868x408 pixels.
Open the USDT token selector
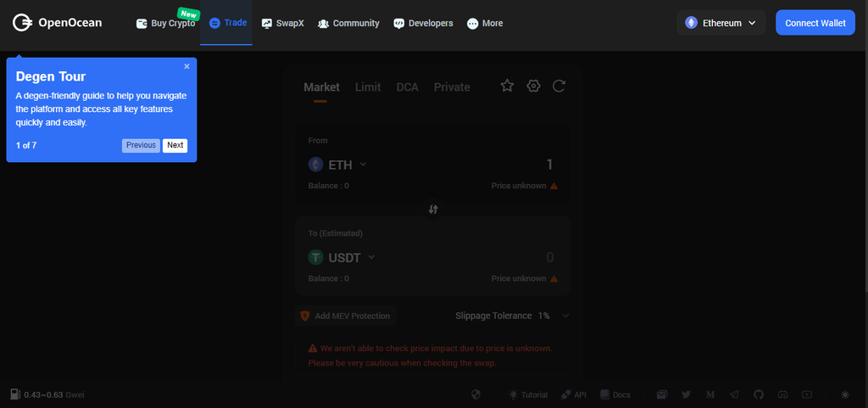(342, 257)
